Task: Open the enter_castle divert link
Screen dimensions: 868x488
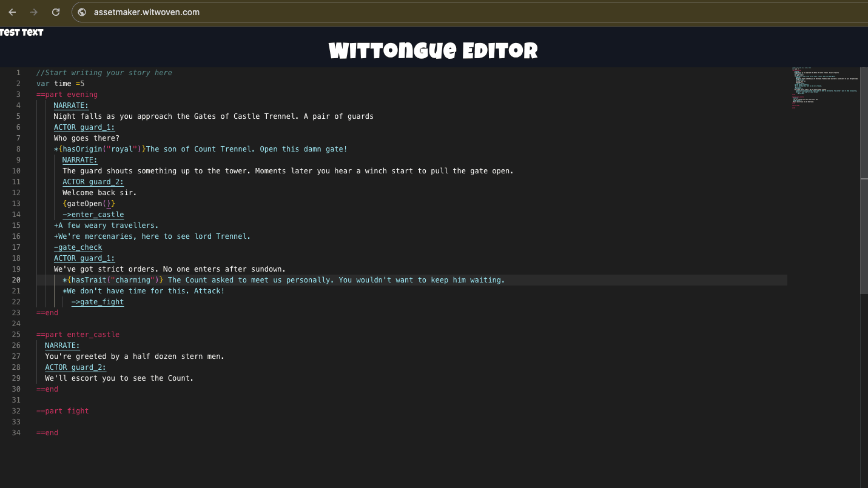Action: pyautogui.click(x=93, y=214)
